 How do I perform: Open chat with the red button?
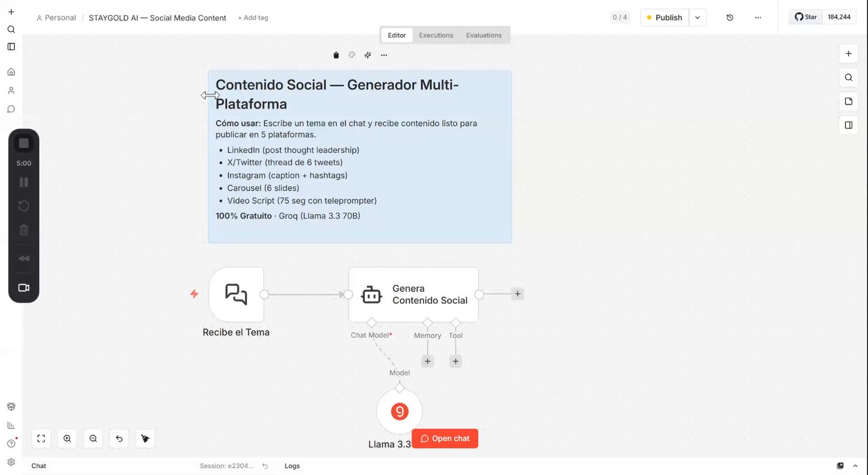tap(445, 438)
